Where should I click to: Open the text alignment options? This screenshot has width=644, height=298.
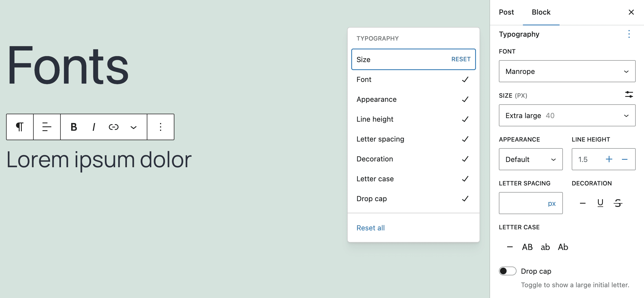coord(46,127)
